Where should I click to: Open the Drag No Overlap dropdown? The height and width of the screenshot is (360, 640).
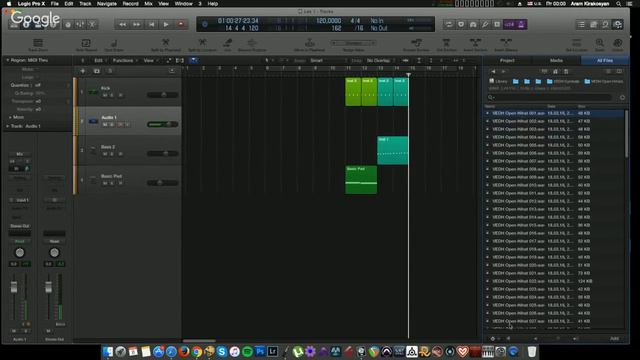tap(380, 60)
